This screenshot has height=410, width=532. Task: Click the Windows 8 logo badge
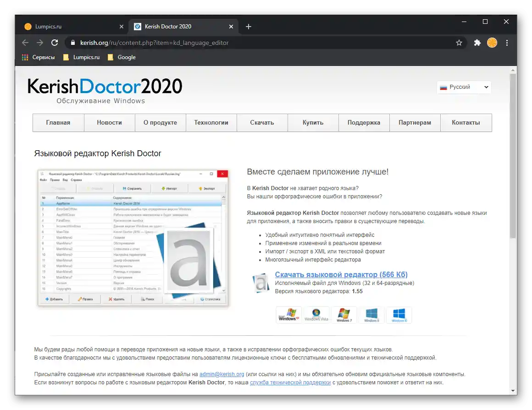click(x=371, y=315)
